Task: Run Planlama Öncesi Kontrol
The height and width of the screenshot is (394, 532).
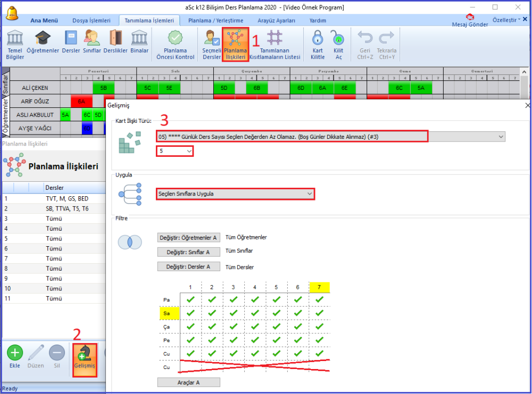Action: 176,45
